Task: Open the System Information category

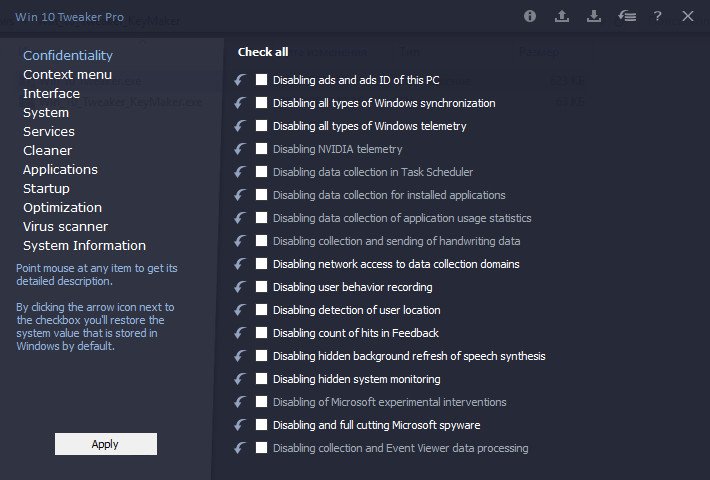Action: (x=84, y=245)
